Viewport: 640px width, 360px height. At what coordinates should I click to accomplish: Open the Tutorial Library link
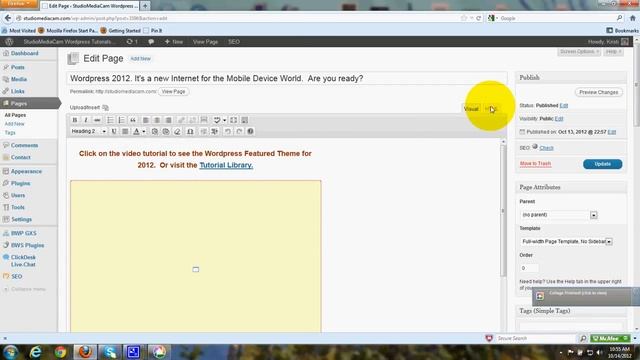click(226, 165)
